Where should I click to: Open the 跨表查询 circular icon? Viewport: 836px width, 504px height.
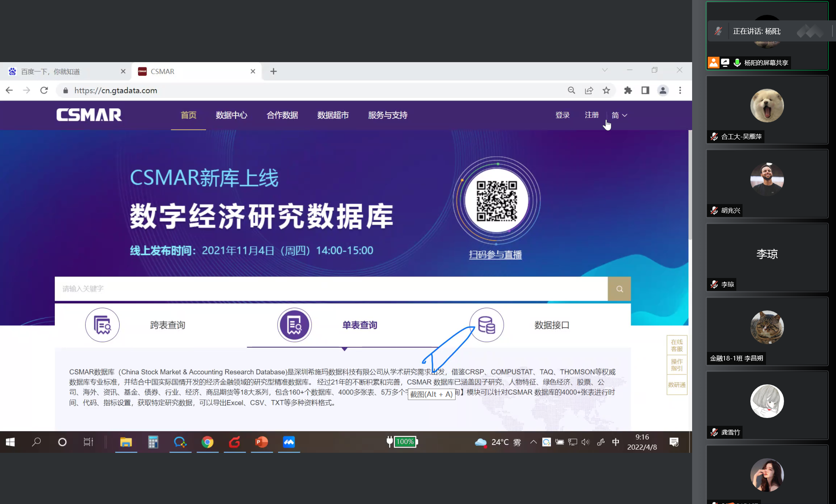[x=102, y=325]
